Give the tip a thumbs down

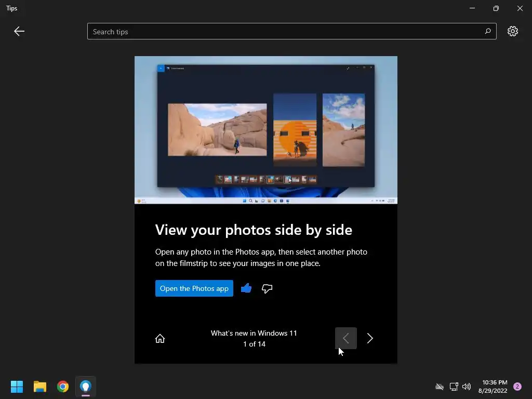coord(267,288)
